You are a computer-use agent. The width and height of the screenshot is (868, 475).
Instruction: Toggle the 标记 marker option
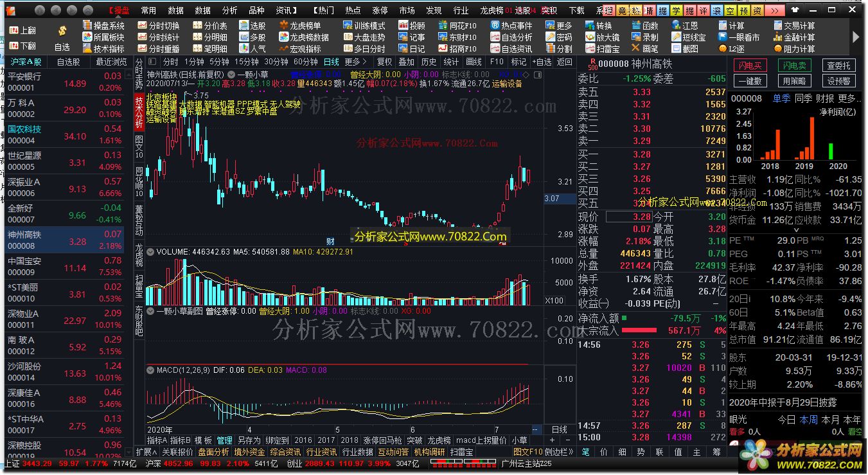click(518, 62)
